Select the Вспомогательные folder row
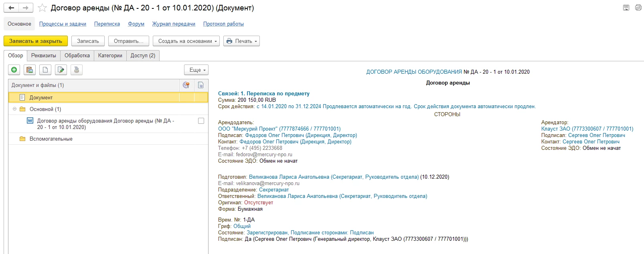Image resolution: width=644 pixels, height=254 pixels. click(51, 139)
